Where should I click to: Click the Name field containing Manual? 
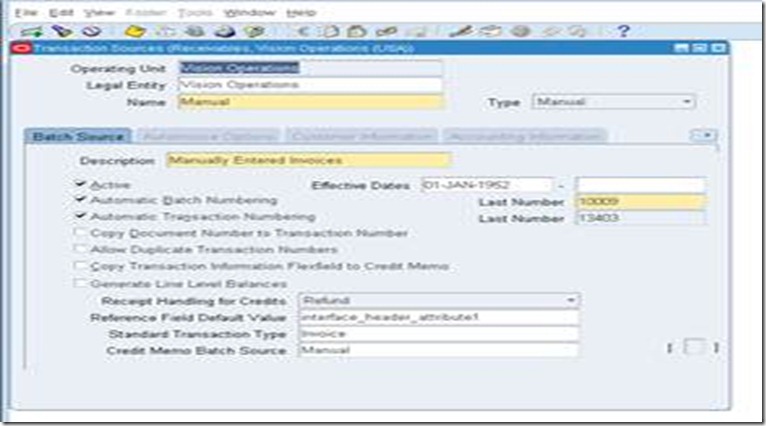(x=310, y=102)
